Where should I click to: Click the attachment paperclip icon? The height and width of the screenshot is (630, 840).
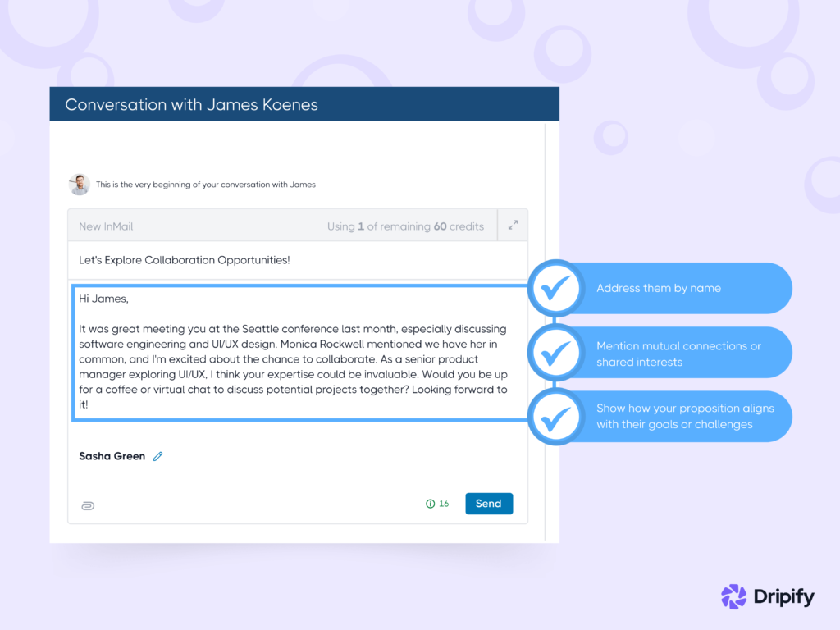click(88, 505)
